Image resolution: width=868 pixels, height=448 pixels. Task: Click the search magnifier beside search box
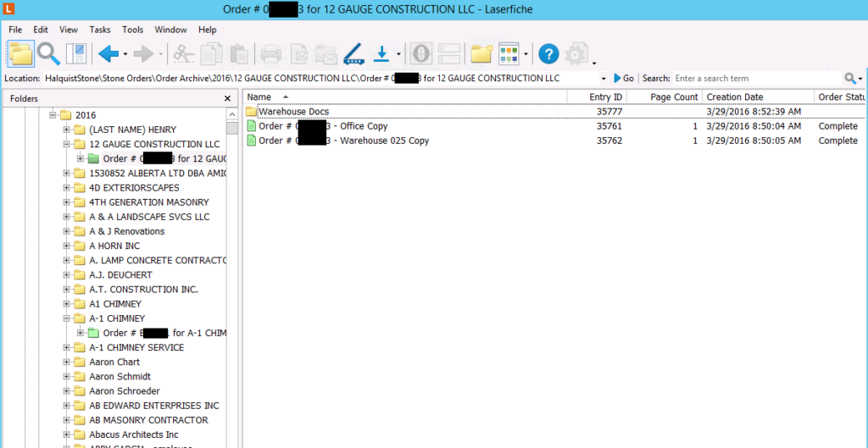point(849,79)
